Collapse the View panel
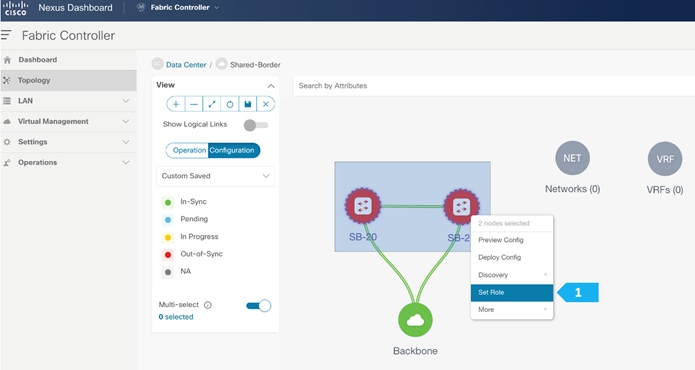This screenshot has width=695, height=370. (x=271, y=86)
